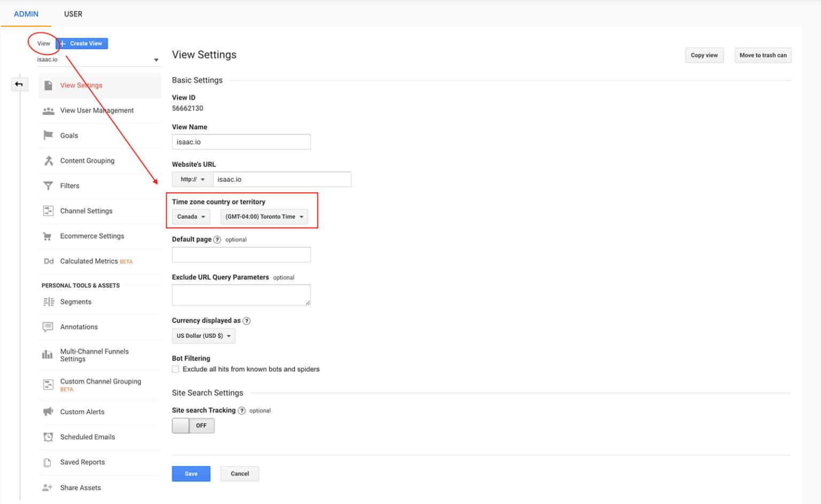Select the Custom Alerts megaphone icon
This screenshot has width=821, height=504.
point(48,412)
